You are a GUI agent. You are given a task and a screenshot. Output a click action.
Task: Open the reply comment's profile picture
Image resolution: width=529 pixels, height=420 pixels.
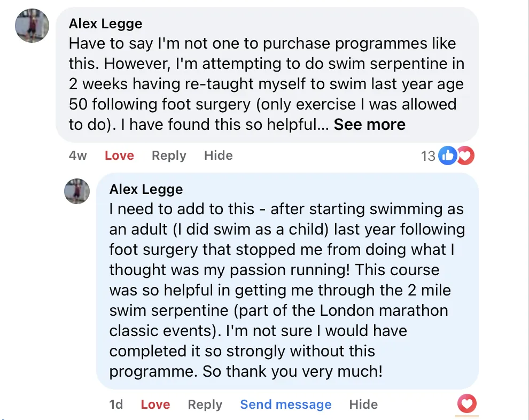(77, 191)
